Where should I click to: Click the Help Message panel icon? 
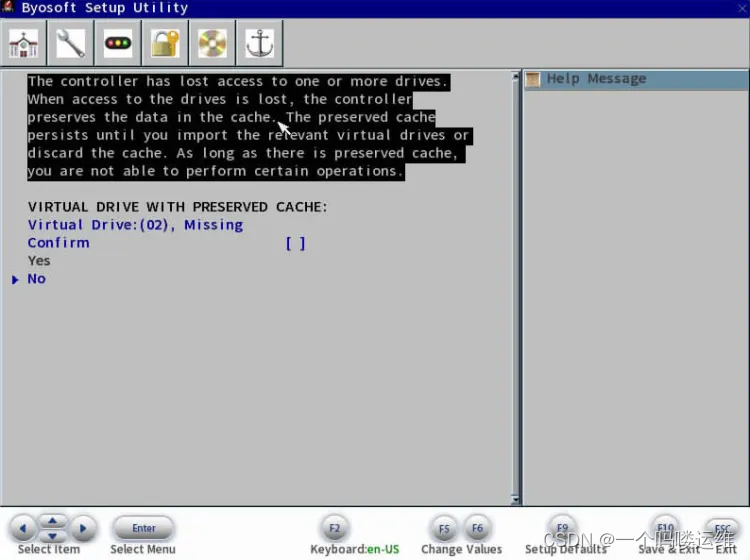click(x=533, y=79)
